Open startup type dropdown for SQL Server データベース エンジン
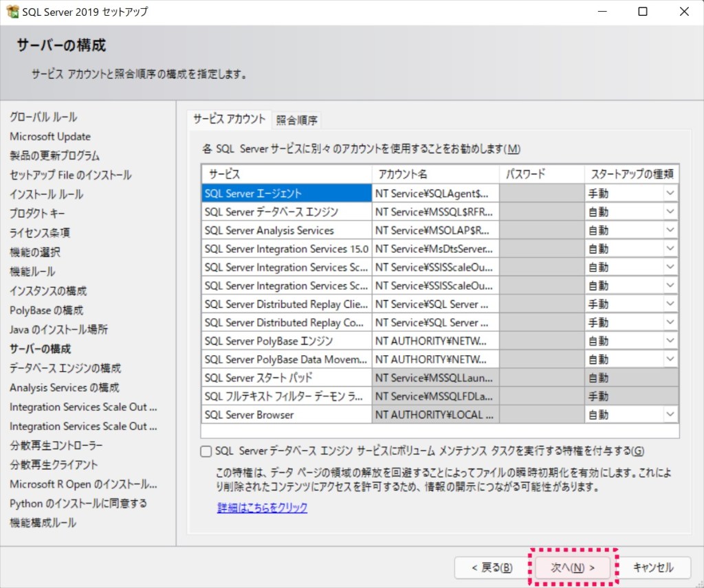Image resolution: width=704 pixels, height=588 pixels. 670,212
